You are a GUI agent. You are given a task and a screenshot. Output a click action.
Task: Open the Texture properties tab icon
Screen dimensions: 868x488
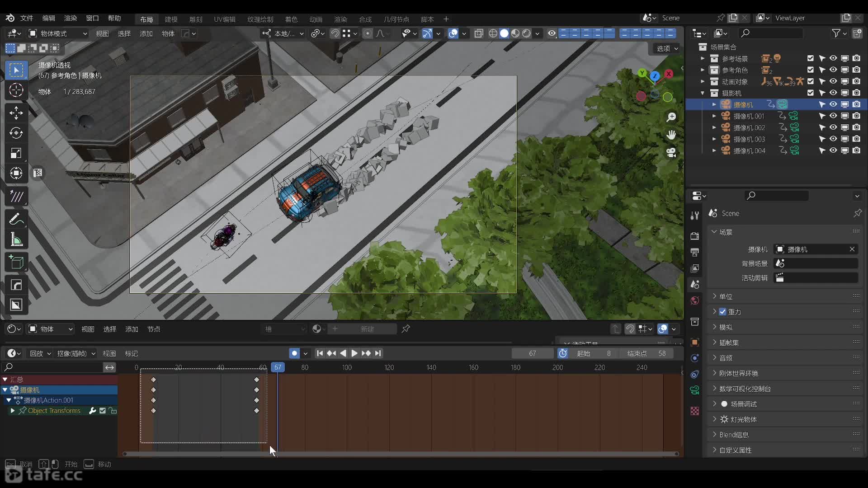pyautogui.click(x=695, y=411)
